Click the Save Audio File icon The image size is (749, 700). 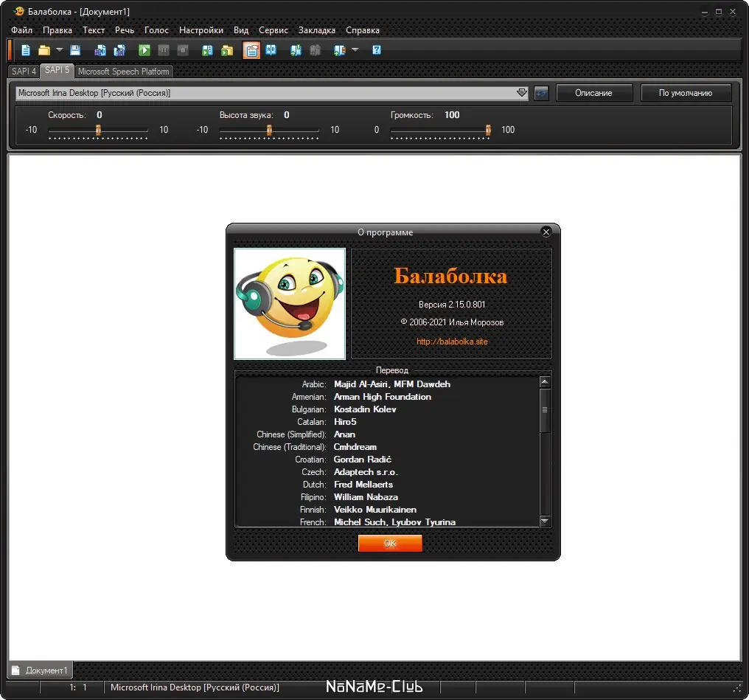click(x=100, y=50)
